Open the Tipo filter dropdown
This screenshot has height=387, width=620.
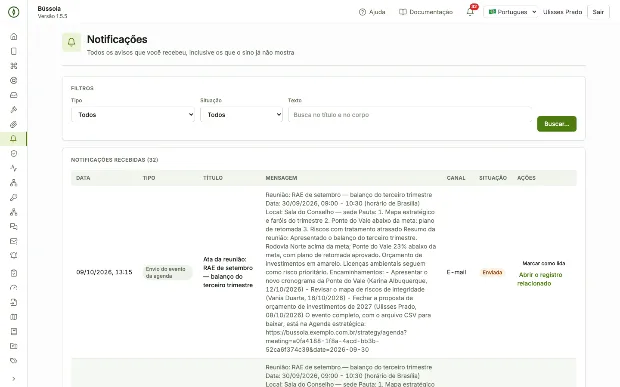pos(133,115)
